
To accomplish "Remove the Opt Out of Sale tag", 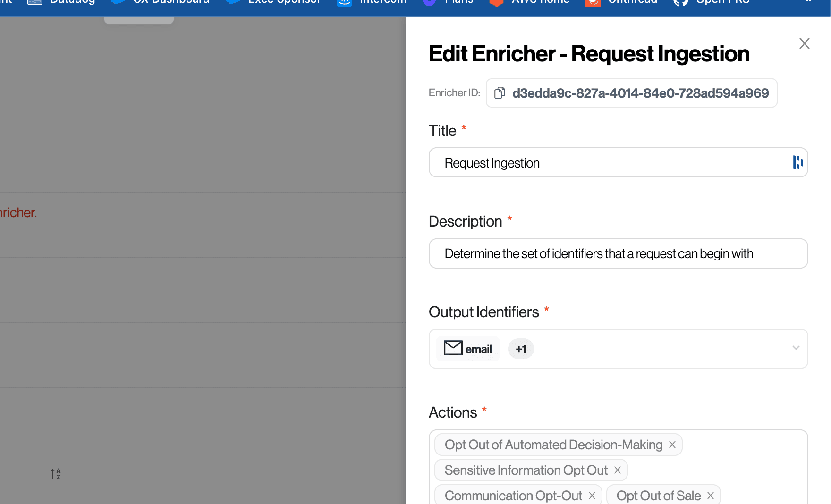I will 710,496.
